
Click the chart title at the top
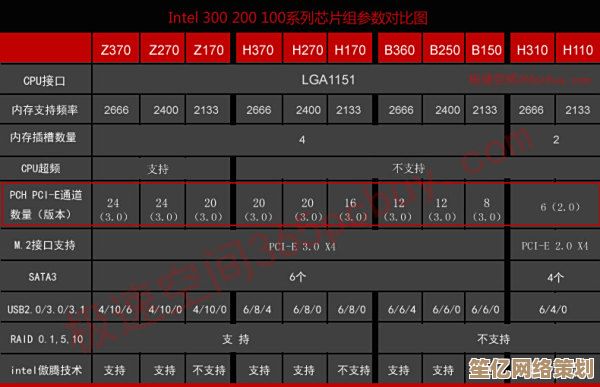pos(298,18)
